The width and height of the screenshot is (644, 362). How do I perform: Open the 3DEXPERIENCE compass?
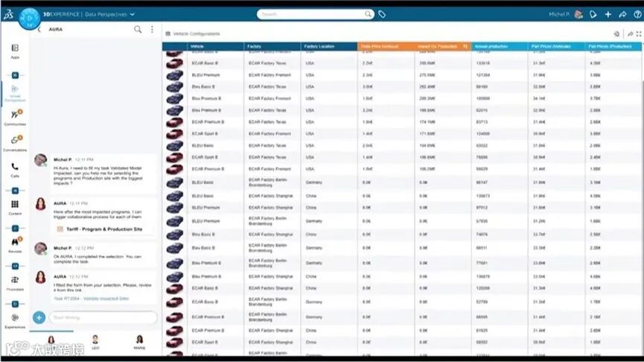click(x=29, y=19)
